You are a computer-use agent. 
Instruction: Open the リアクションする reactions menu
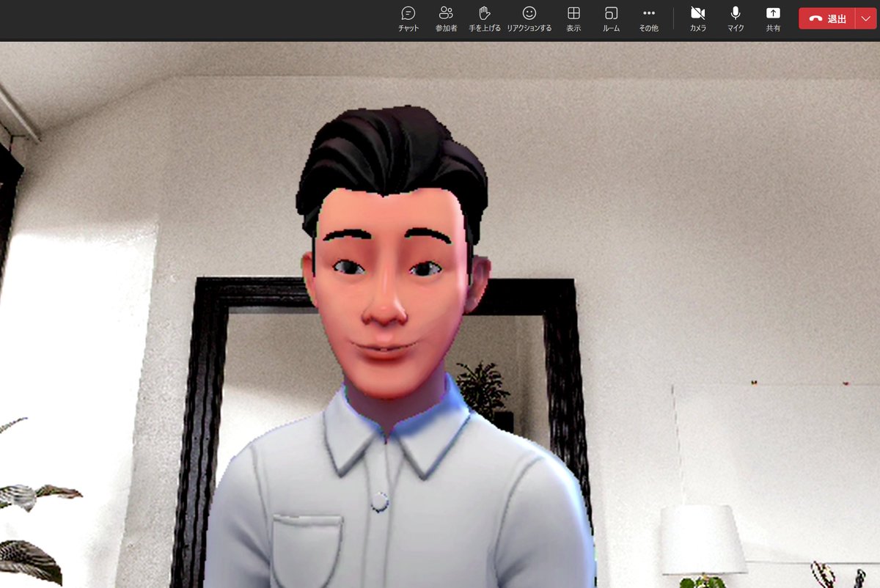tap(529, 19)
